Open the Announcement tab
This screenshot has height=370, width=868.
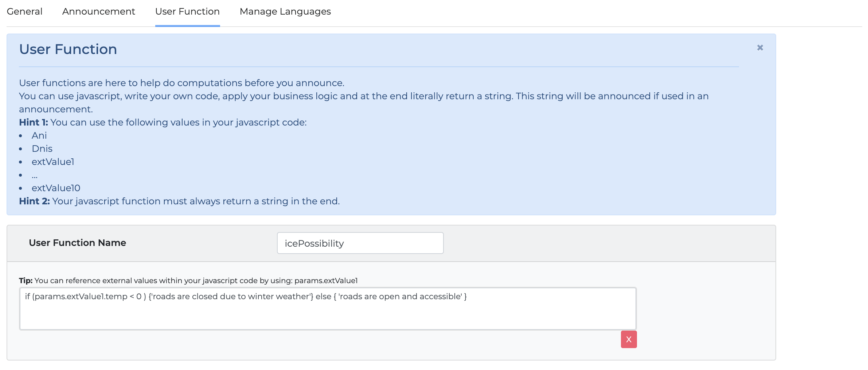click(x=98, y=12)
